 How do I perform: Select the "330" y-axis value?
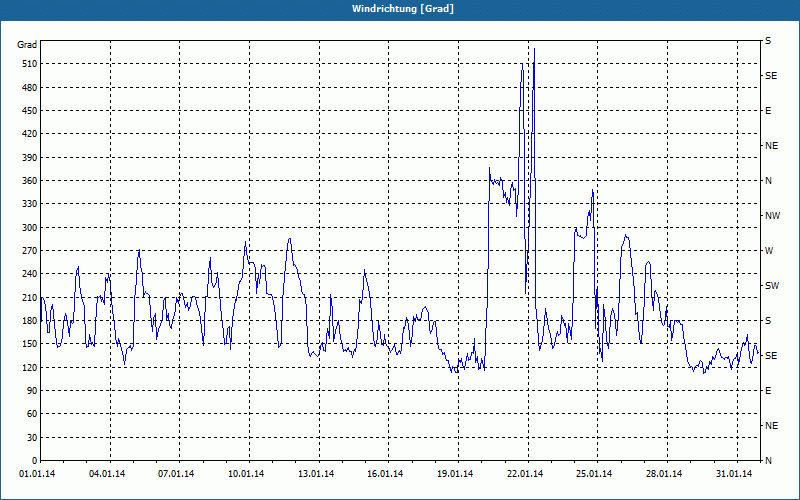coord(31,204)
